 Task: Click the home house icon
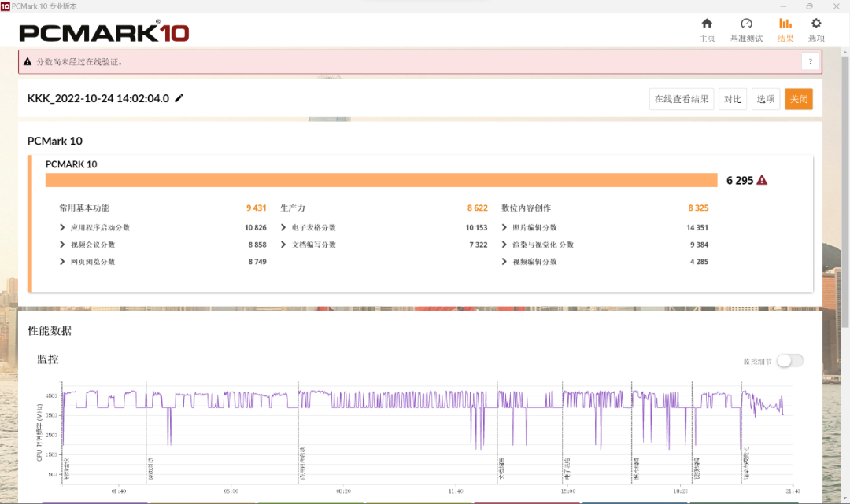click(x=707, y=24)
